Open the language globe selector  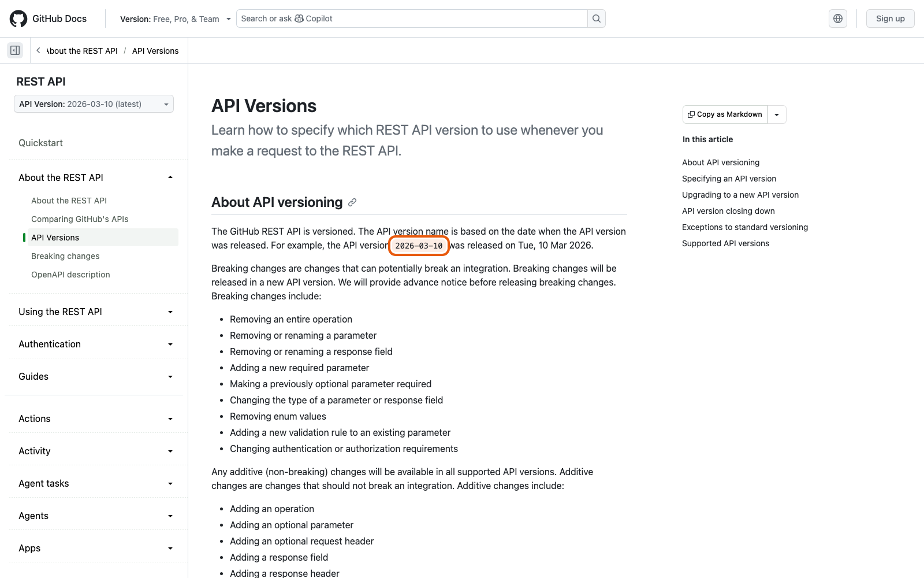point(838,18)
